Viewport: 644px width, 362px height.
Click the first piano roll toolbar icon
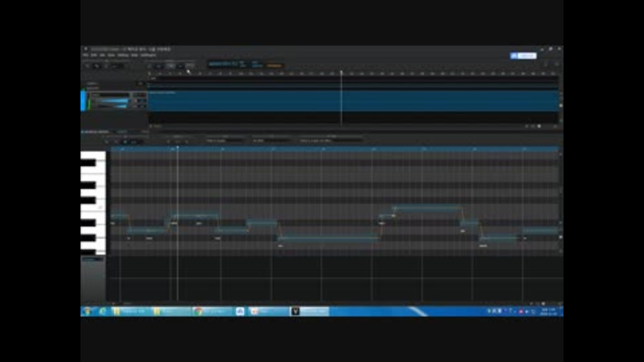coord(107,141)
